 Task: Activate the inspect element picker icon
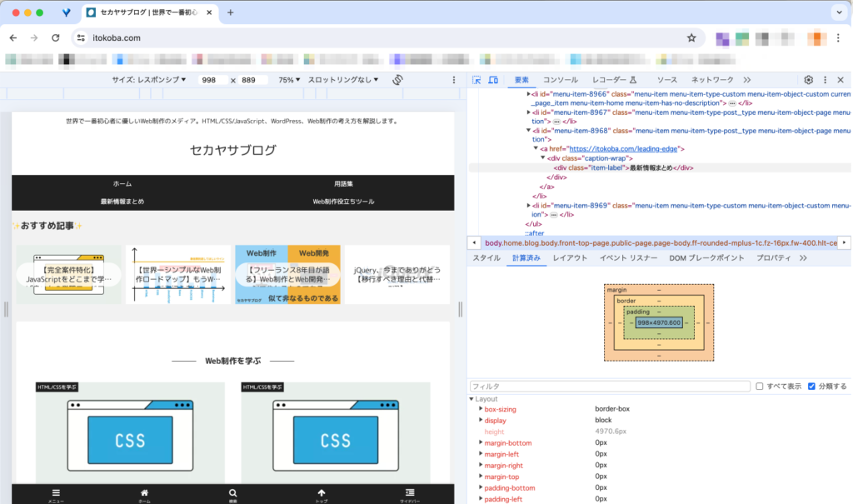click(x=476, y=80)
